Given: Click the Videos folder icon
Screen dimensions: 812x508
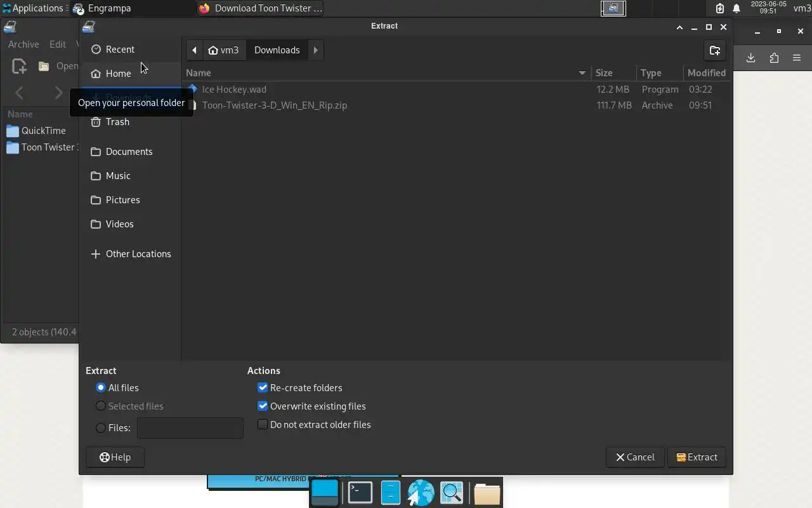Looking at the screenshot, I should click(96, 224).
